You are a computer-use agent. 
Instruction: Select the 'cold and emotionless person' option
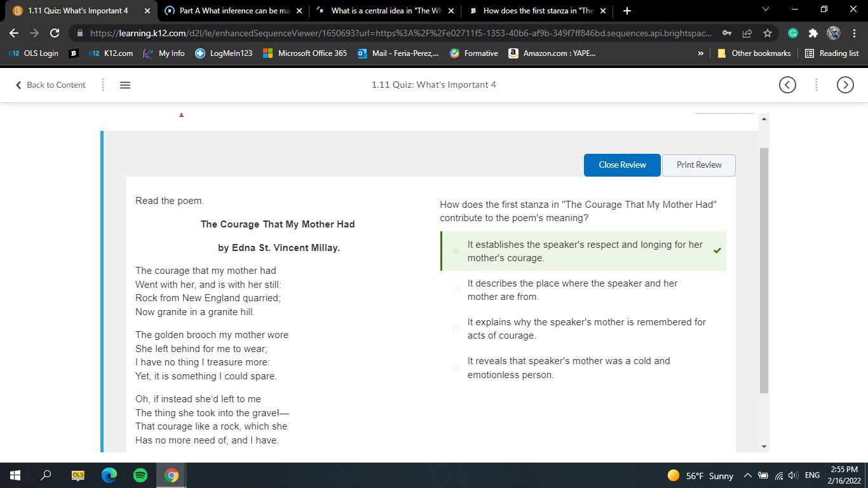click(x=456, y=368)
